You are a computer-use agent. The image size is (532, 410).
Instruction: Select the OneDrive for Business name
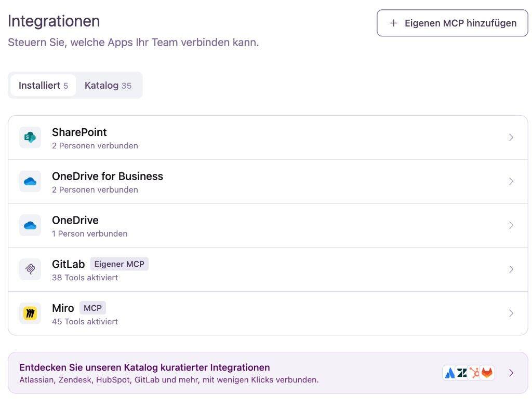pos(108,176)
